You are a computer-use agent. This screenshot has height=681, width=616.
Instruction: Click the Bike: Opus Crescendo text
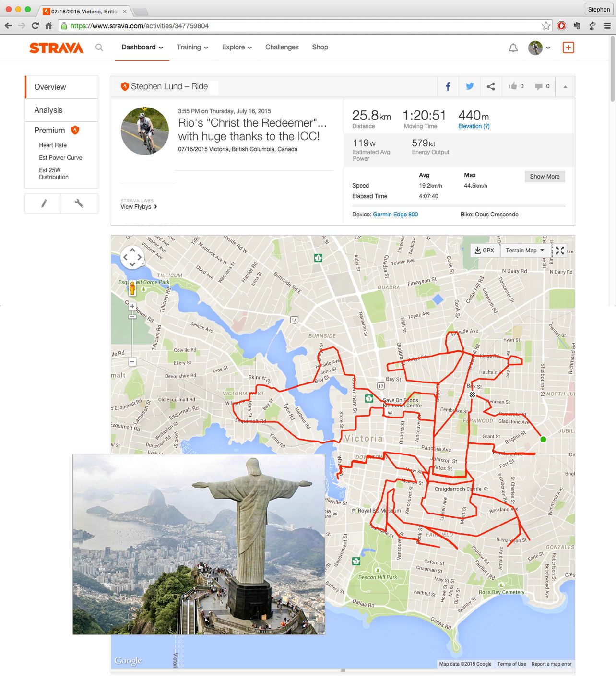[x=489, y=215]
